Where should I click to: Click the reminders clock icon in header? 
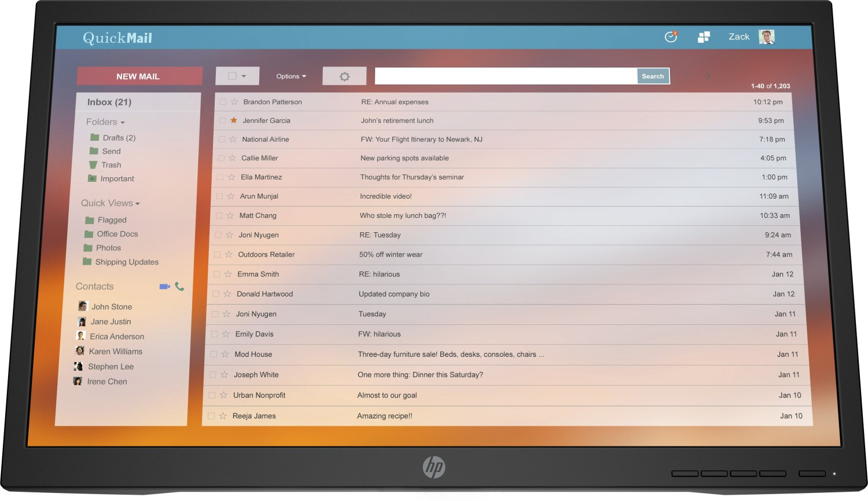click(x=671, y=37)
